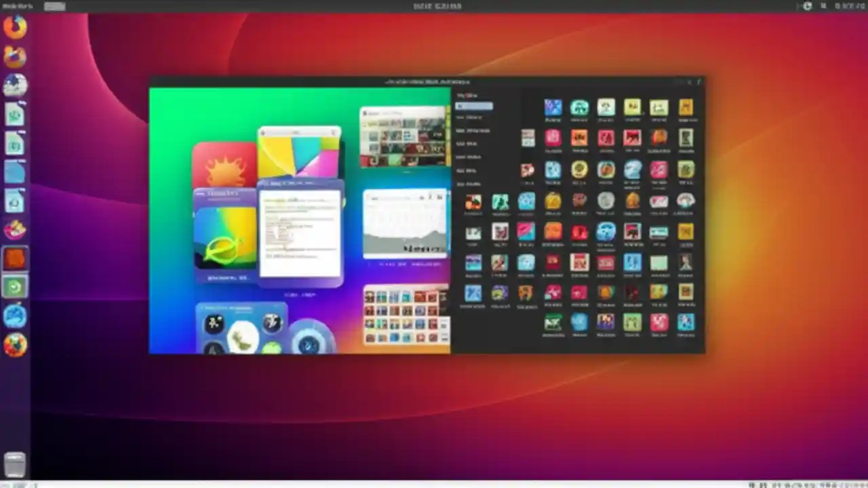Click the clock in the top panel
Image resolution: width=868 pixels, height=488 pixels.
[437, 6]
